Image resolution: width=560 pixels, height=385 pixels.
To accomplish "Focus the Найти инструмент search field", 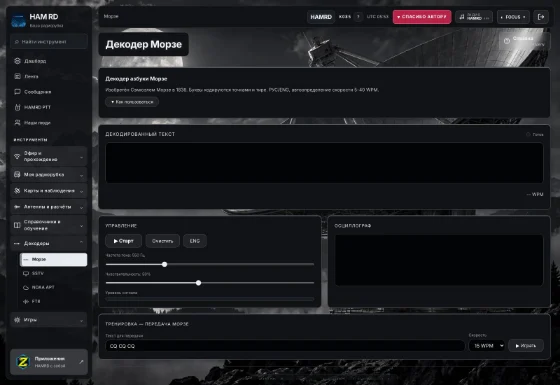I will coord(49,42).
